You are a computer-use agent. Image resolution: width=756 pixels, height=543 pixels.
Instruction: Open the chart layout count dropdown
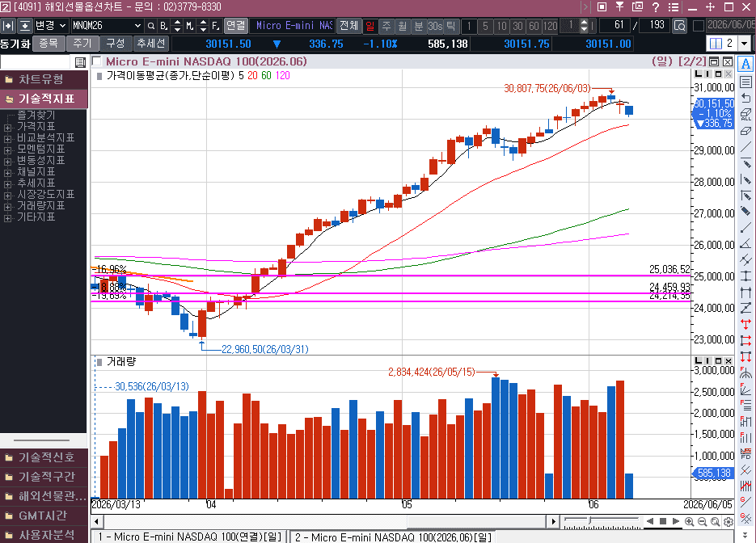745,44
